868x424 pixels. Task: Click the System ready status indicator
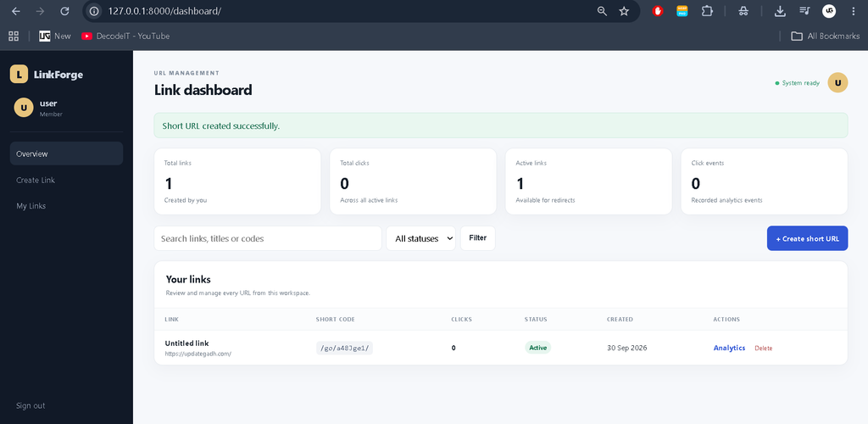click(797, 83)
